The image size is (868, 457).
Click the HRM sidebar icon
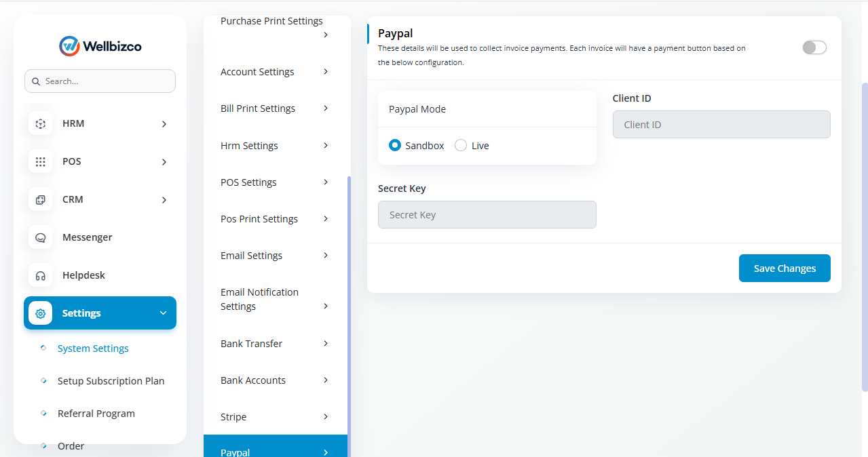(x=40, y=123)
